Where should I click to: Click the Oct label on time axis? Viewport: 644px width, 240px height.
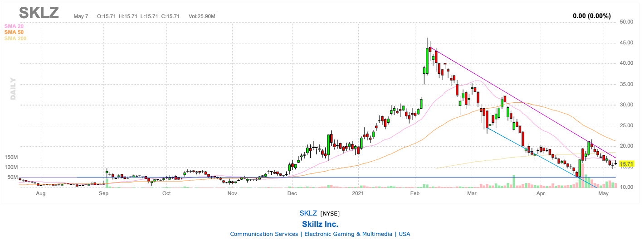166,193
